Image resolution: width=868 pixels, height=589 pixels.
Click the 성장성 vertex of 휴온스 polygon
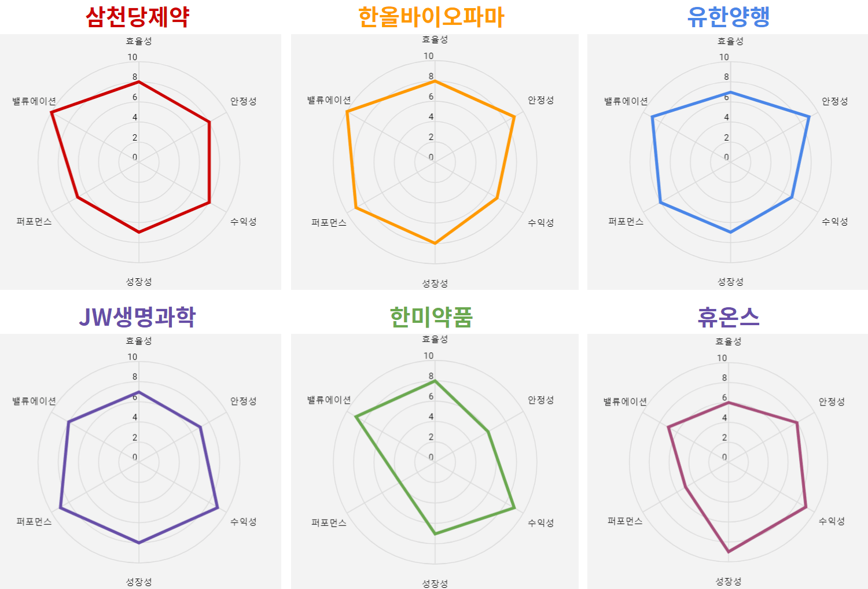pyautogui.click(x=729, y=552)
